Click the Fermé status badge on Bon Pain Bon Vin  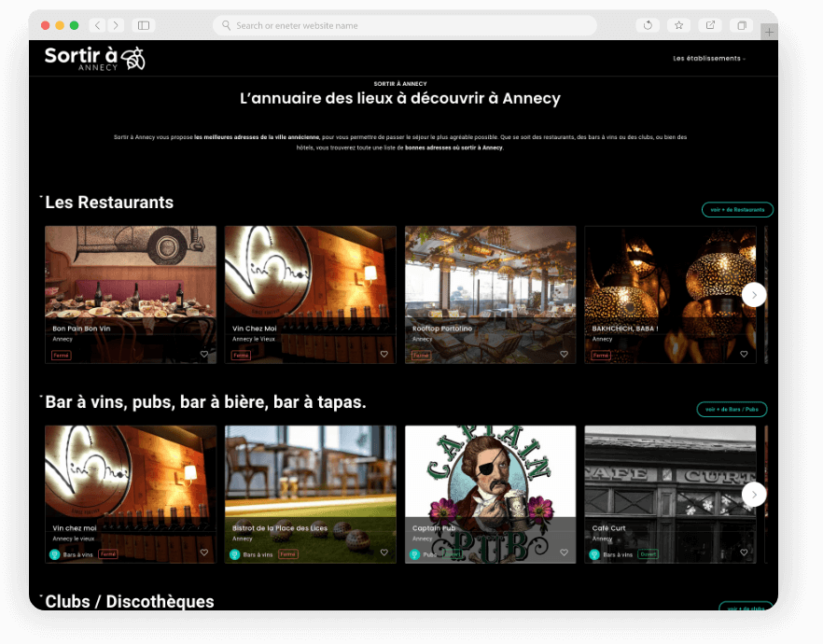pos(61,356)
